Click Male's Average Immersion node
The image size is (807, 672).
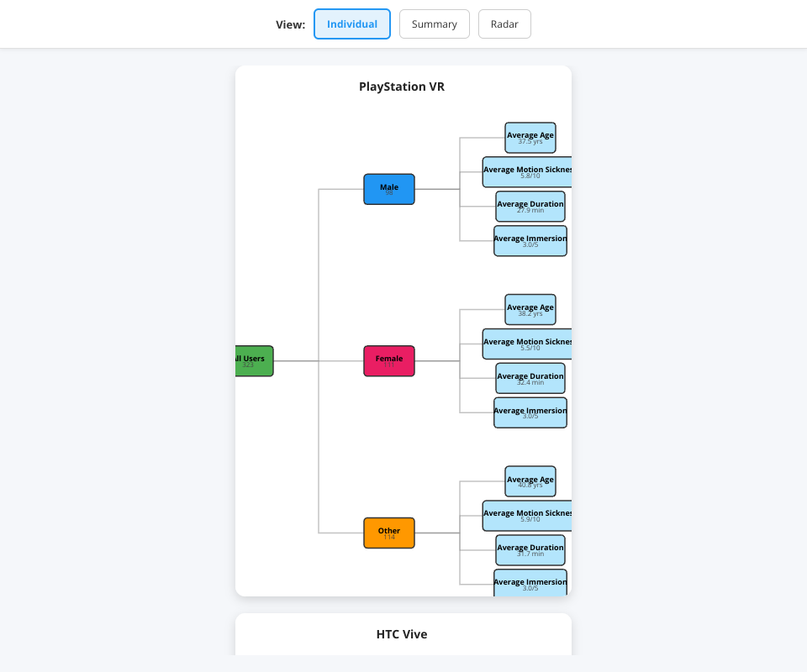click(x=530, y=241)
